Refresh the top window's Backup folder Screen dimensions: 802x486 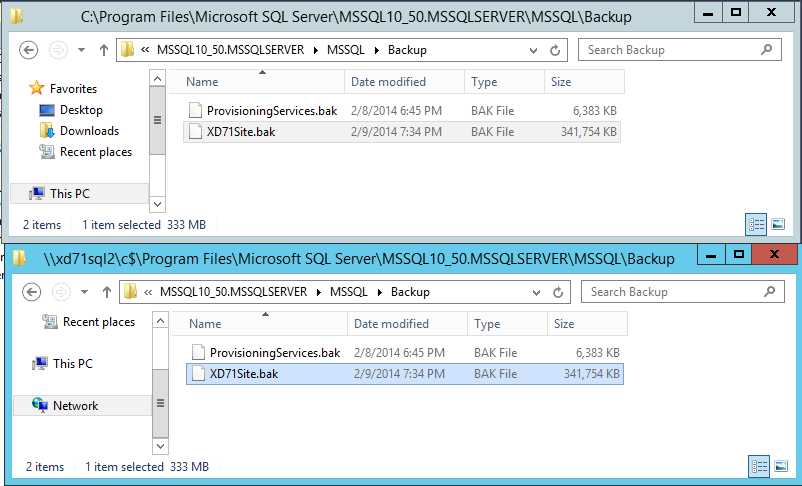pos(558,50)
